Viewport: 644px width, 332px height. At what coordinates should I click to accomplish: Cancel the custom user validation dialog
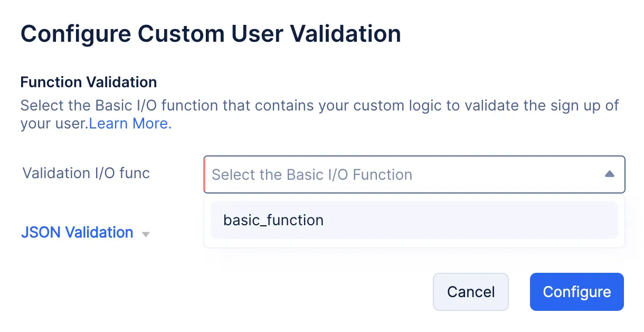471,292
